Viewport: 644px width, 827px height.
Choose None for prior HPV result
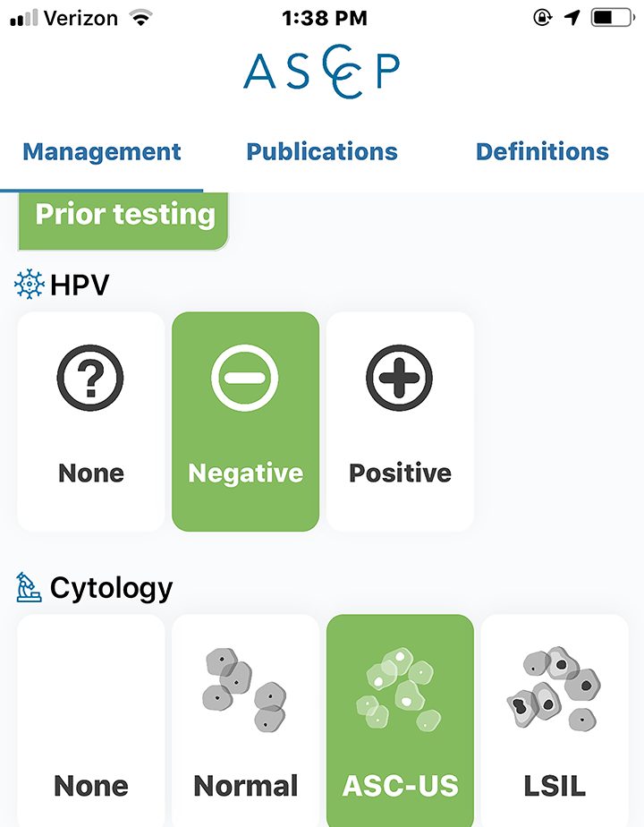pos(90,422)
